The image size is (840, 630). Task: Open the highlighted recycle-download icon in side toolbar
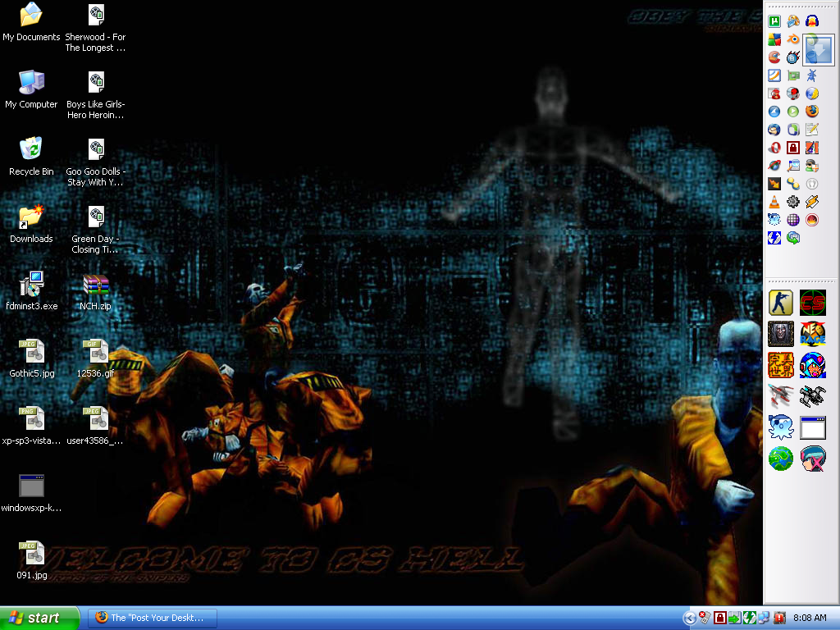pos(819,49)
